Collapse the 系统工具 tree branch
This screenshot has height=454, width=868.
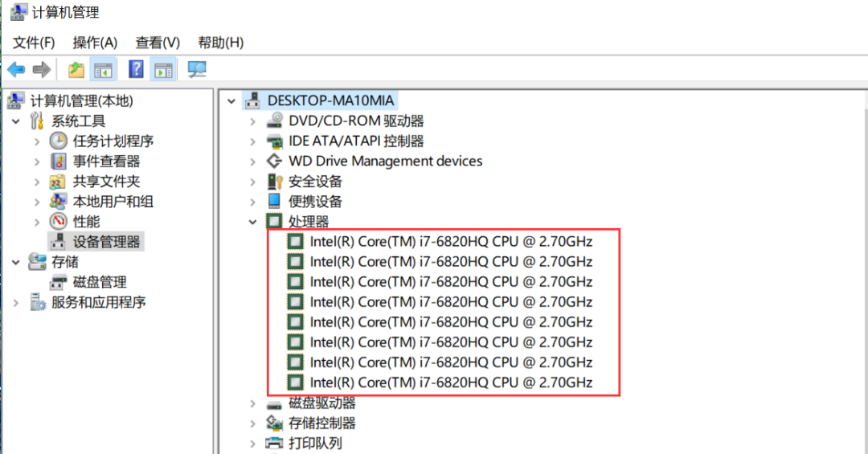(16, 121)
